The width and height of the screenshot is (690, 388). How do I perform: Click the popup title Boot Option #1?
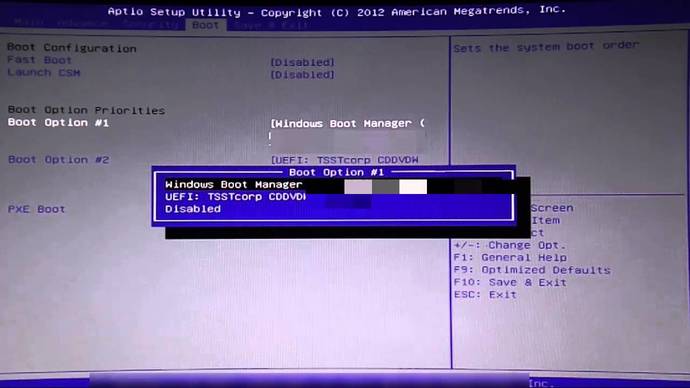[336, 172]
